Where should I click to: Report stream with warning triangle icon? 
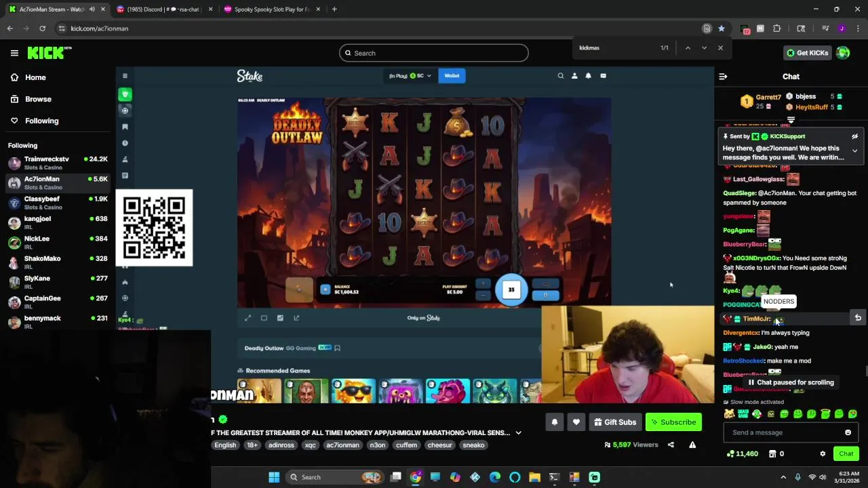tap(692, 445)
